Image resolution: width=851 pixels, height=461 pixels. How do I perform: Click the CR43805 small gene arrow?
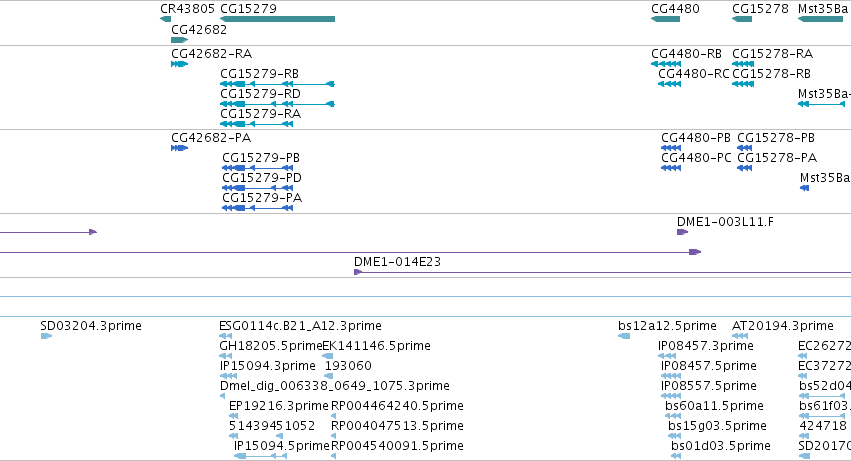pyautogui.click(x=166, y=19)
